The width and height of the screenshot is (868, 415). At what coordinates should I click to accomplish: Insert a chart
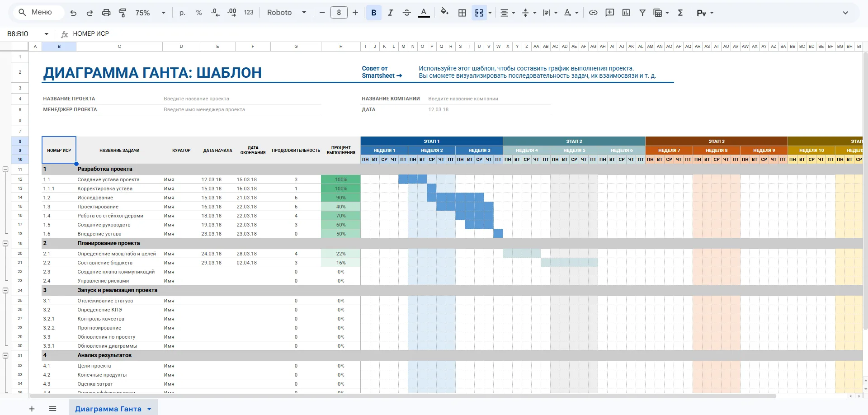click(626, 13)
